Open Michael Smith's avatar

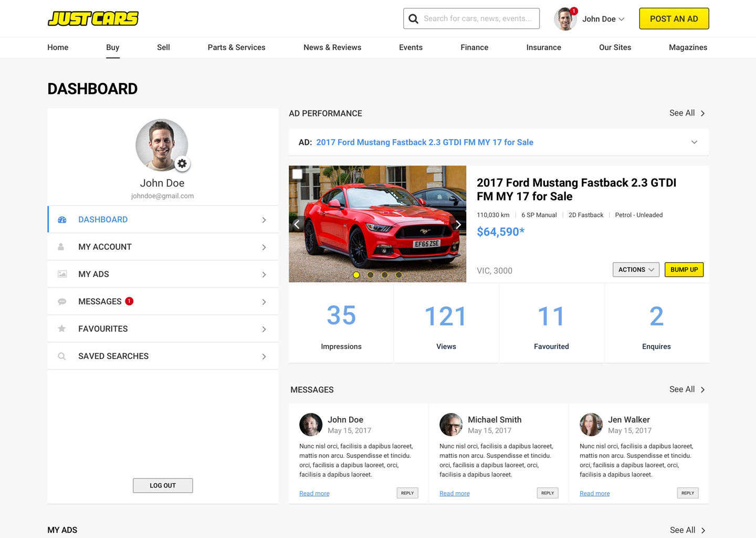(x=451, y=425)
